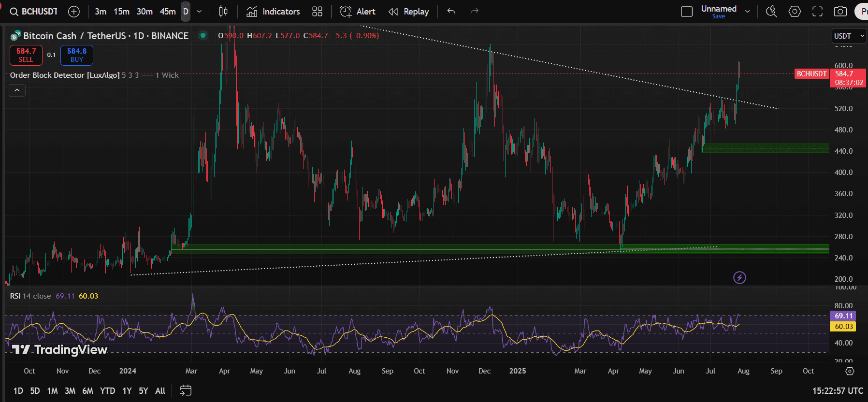This screenshot has height=402, width=868.
Task: Open the Indicators panel
Action: pos(273,12)
